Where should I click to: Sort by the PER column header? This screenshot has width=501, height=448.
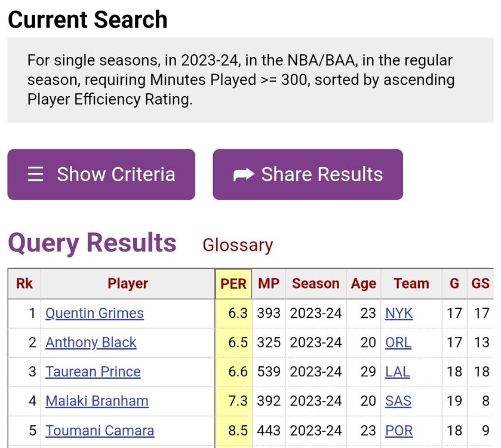[x=233, y=284]
